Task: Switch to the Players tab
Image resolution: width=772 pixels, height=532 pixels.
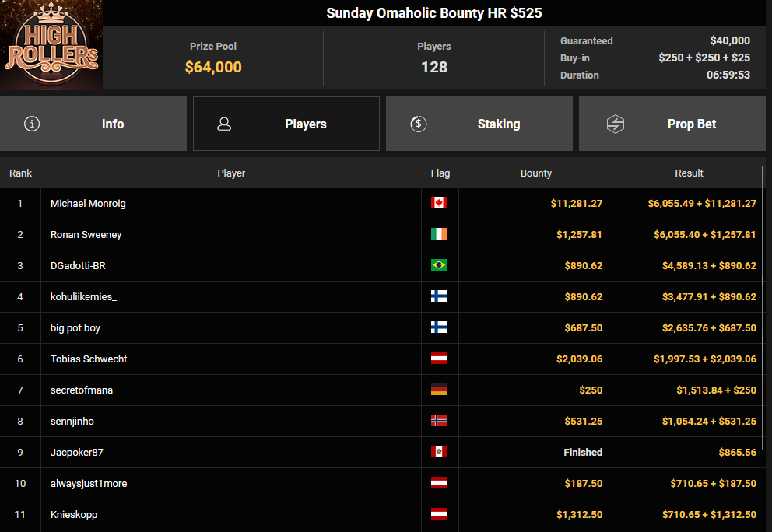Action: pos(286,124)
